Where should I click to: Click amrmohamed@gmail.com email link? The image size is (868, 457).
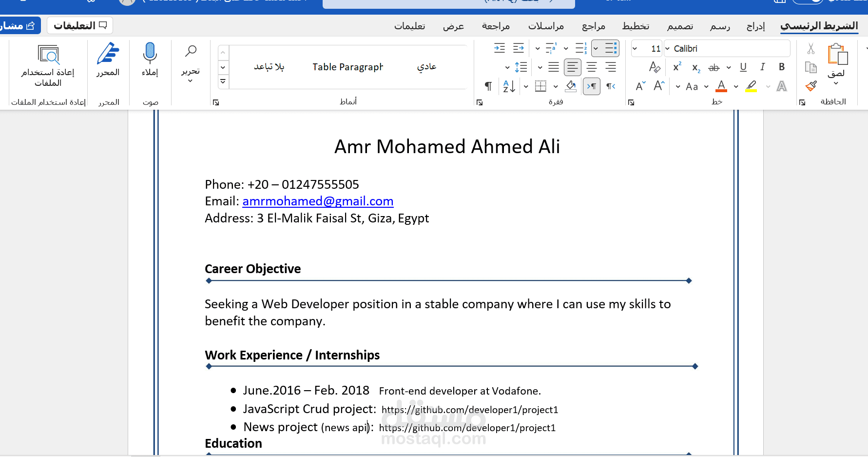(x=318, y=201)
